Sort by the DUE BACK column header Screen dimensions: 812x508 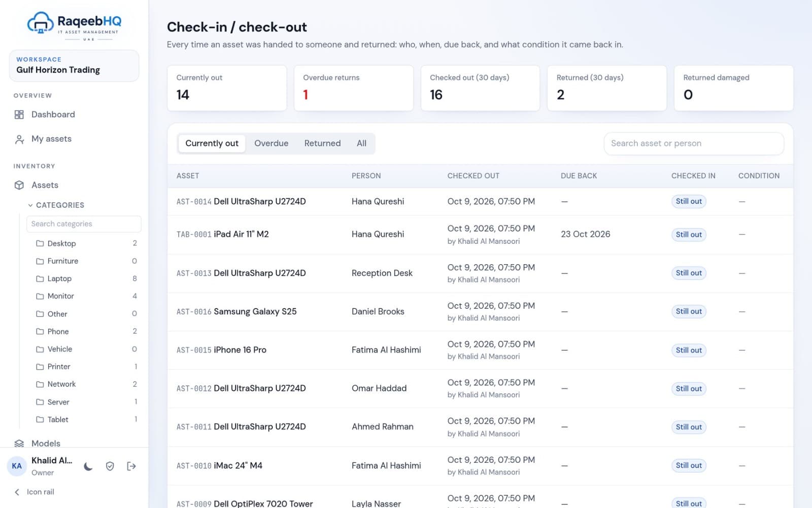tap(579, 176)
